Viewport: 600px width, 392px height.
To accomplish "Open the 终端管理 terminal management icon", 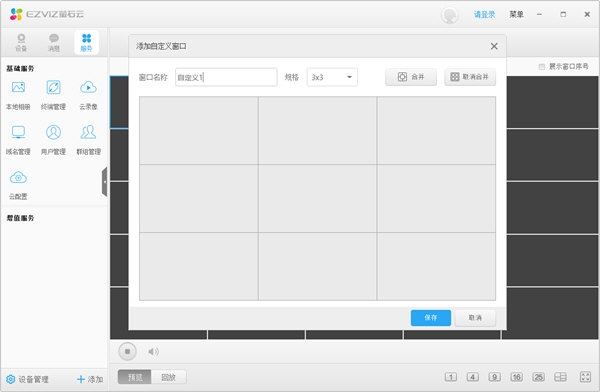I will (x=53, y=88).
